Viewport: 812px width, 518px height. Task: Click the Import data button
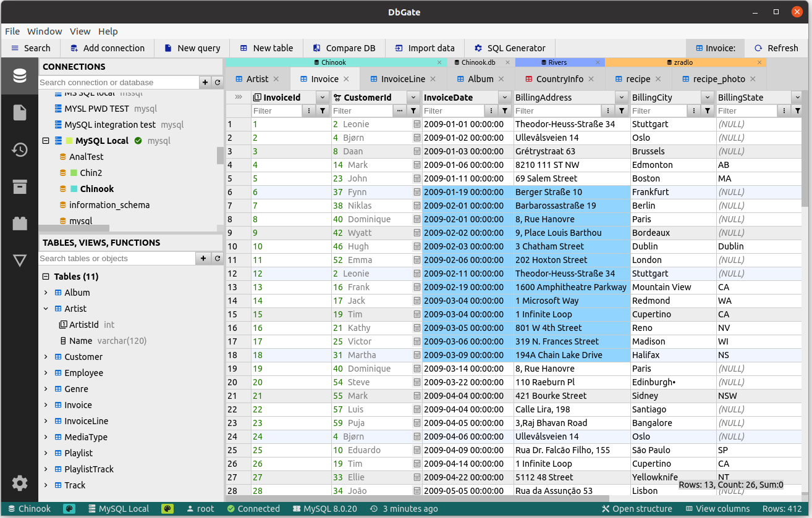[x=425, y=48]
